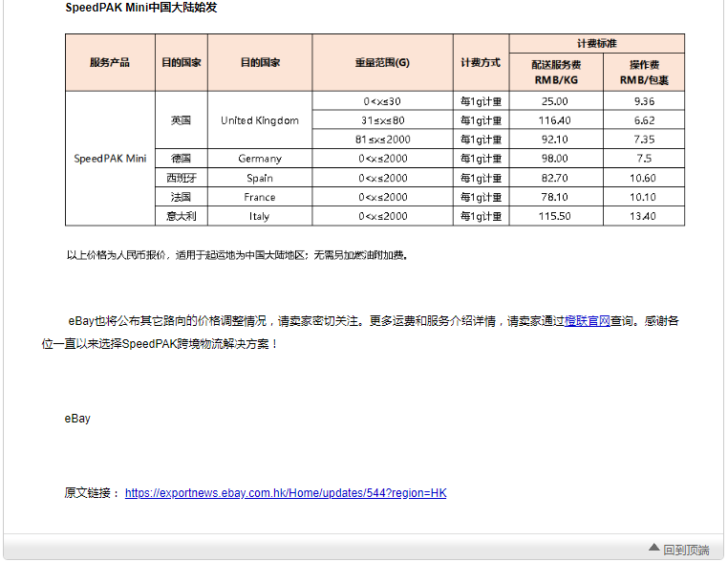Click the 以上价格为人民币报价 note line
Viewport: 728px width, 562px height.
pos(237,255)
